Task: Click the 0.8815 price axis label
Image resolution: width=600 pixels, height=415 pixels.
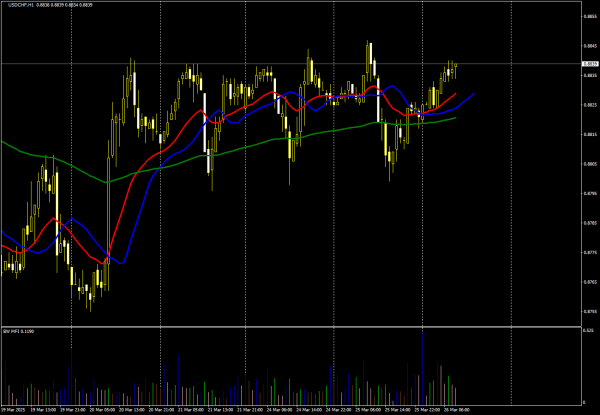Action: [590, 134]
